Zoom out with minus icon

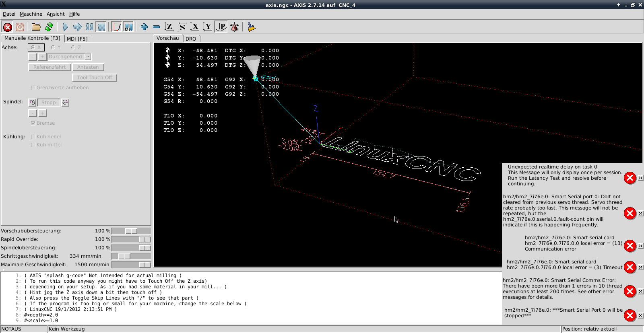point(157,27)
